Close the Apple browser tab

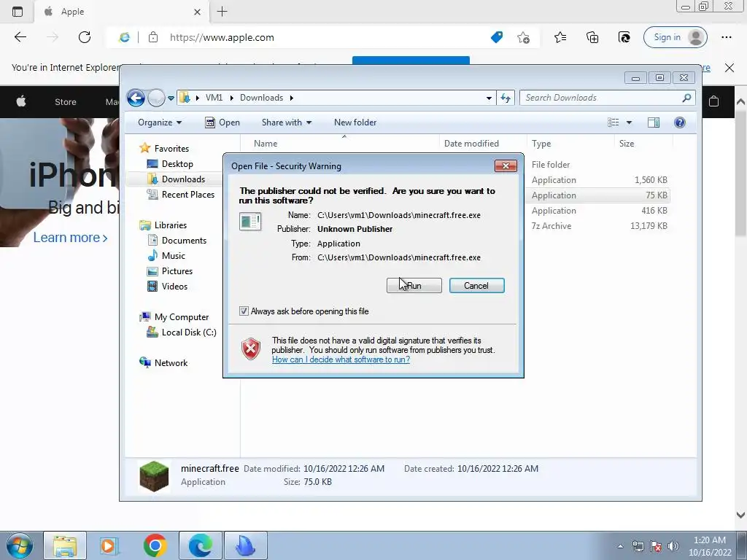(x=197, y=12)
